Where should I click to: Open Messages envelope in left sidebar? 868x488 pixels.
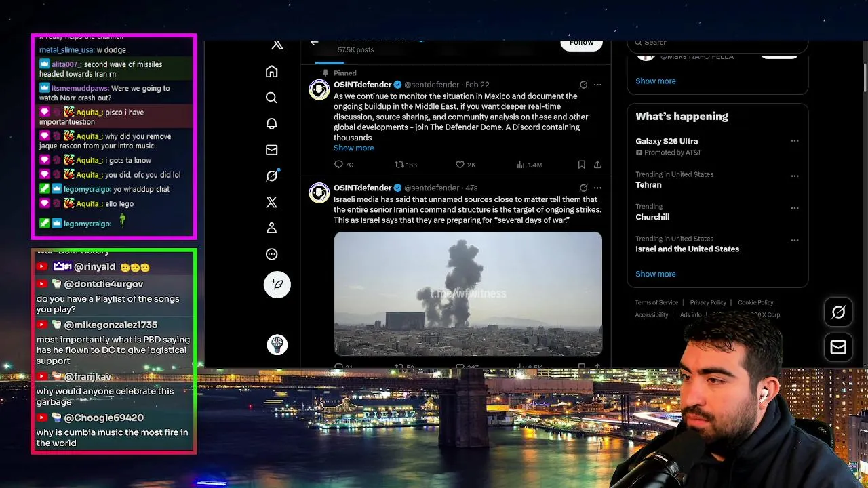pos(271,150)
